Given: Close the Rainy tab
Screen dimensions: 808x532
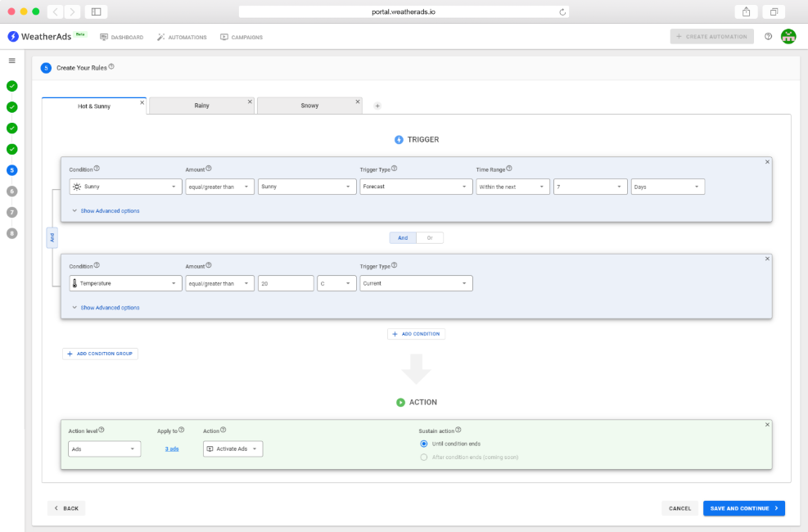Looking at the screenshot, I should (250, 102).
